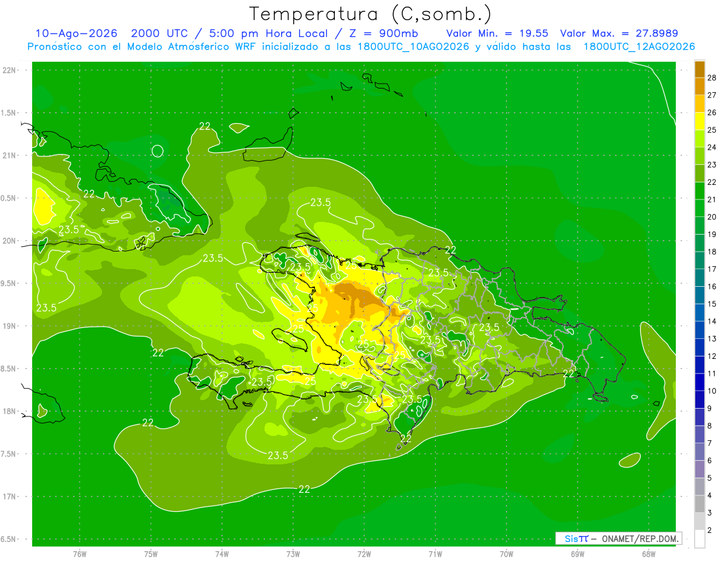Click the '70W' longitude axis label
Screen dimensions: 728x562
click(507, 554)
